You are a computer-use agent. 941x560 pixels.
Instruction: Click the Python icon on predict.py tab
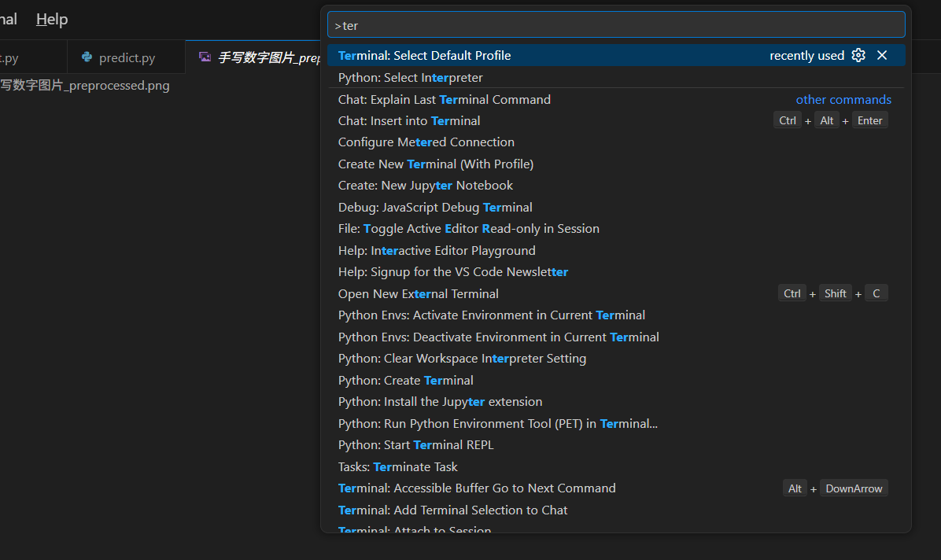click(87, 57)
